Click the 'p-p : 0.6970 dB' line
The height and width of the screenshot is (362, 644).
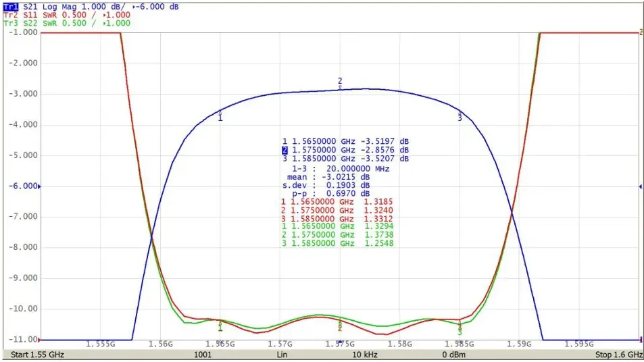pyautogui.click(x=330, y=194)
